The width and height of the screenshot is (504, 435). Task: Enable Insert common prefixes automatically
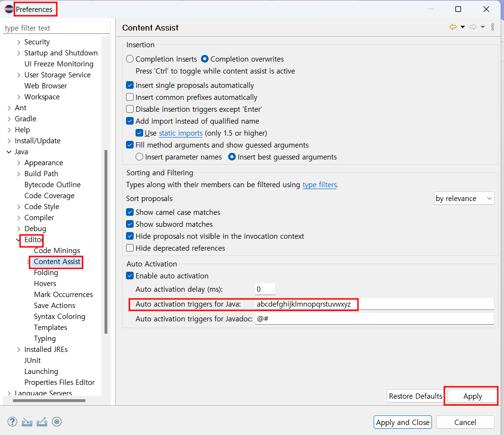[130, 97]
